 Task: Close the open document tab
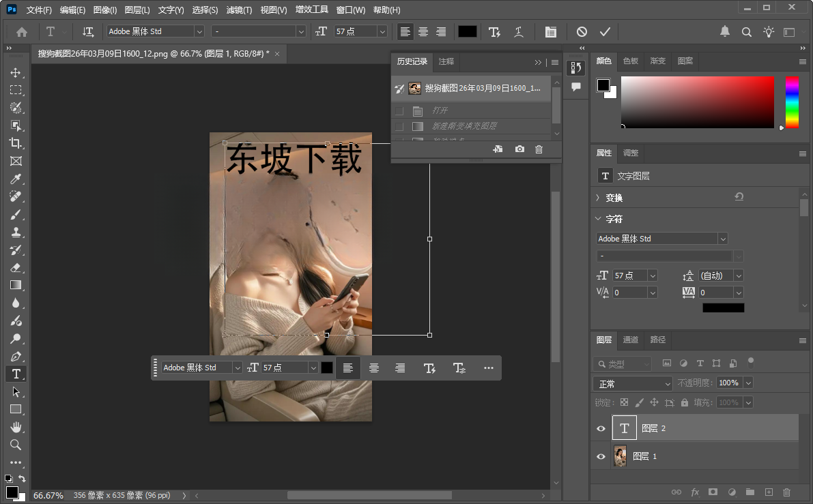pyautogui.click(x=277, y=54)
